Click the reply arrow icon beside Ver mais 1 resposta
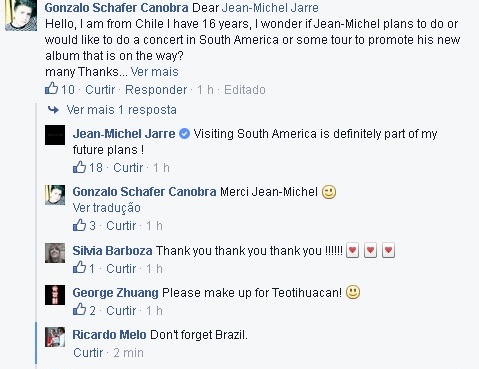The width and height of the screenshot is (479, 369). pyautogui.click(x=53, y=110)
